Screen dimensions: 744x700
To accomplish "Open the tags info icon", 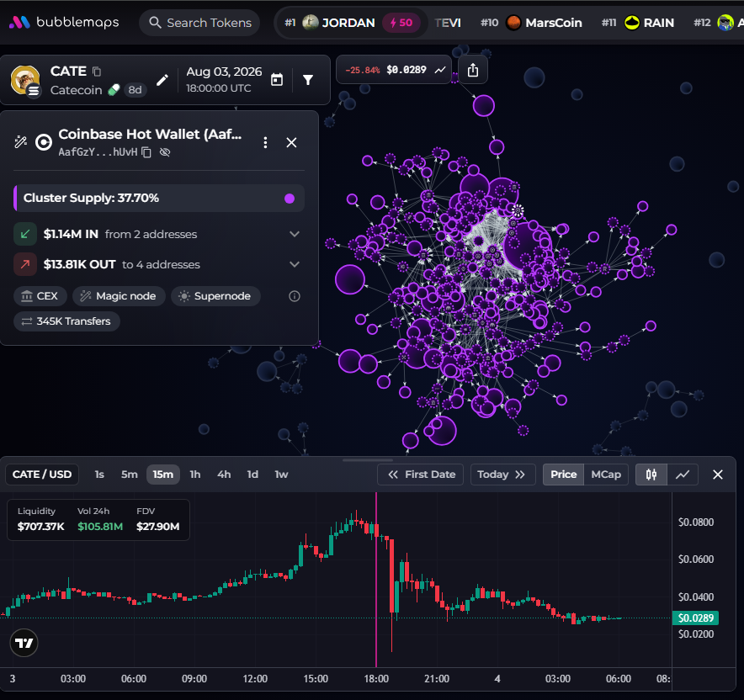I will click(295, 296).
